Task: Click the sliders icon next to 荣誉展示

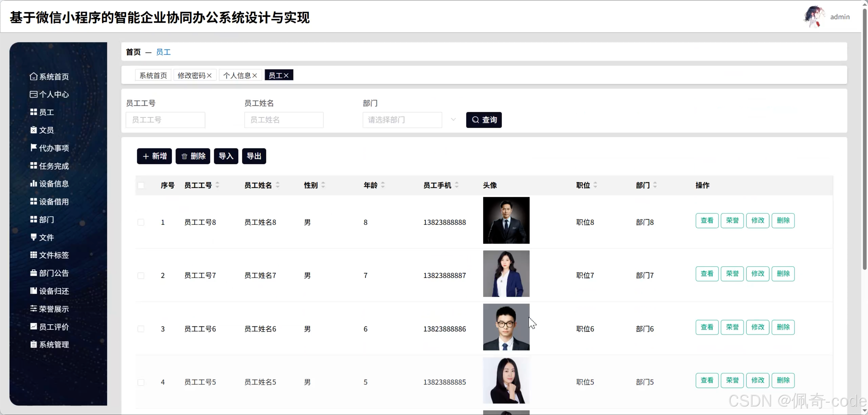Action: pyautogui.click(x=33, y=308)
